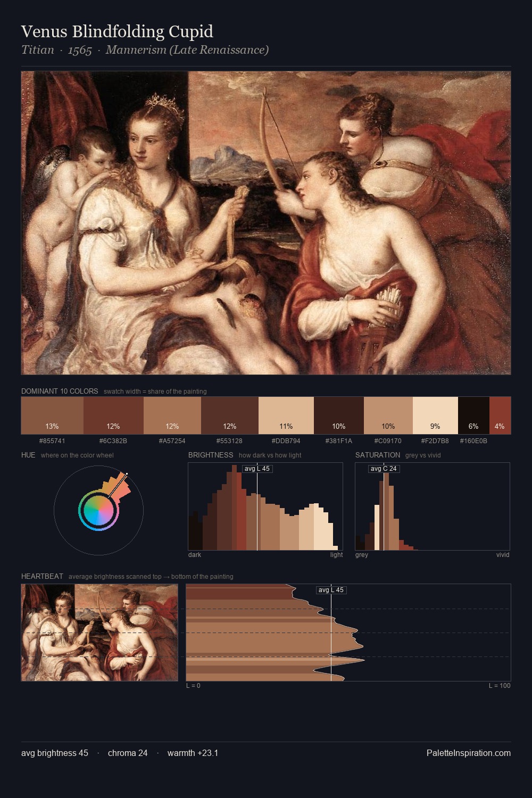Click avg brightness 45 in footer

[x=55, y=753]
